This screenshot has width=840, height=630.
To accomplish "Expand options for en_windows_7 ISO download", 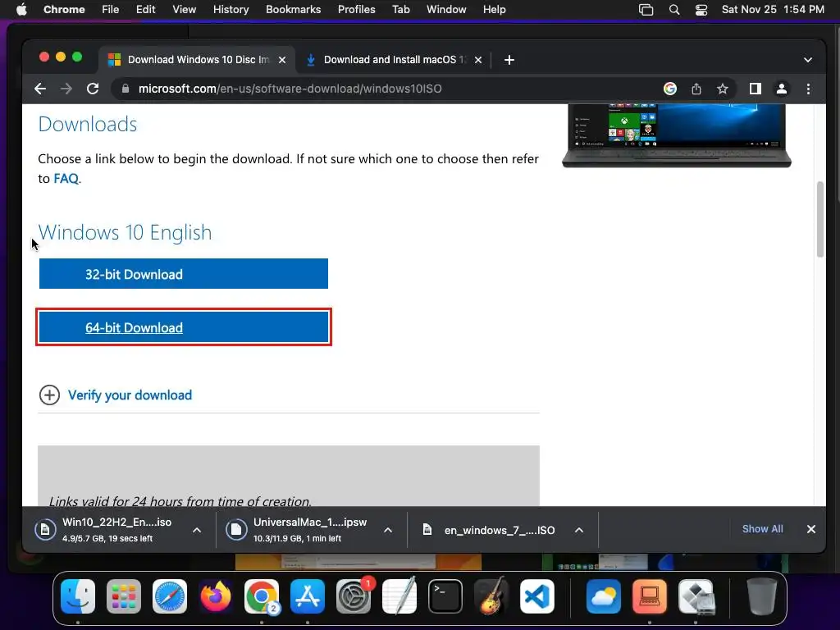I will click(579, 530).
